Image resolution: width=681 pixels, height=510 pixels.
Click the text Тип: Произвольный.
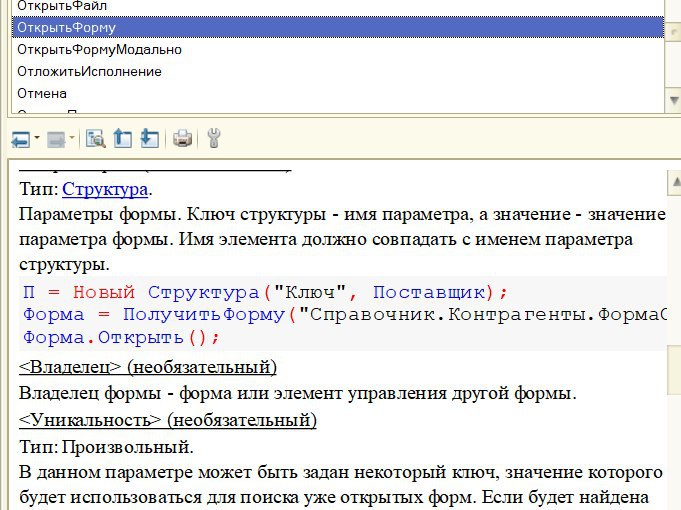(x=106, y=447)
